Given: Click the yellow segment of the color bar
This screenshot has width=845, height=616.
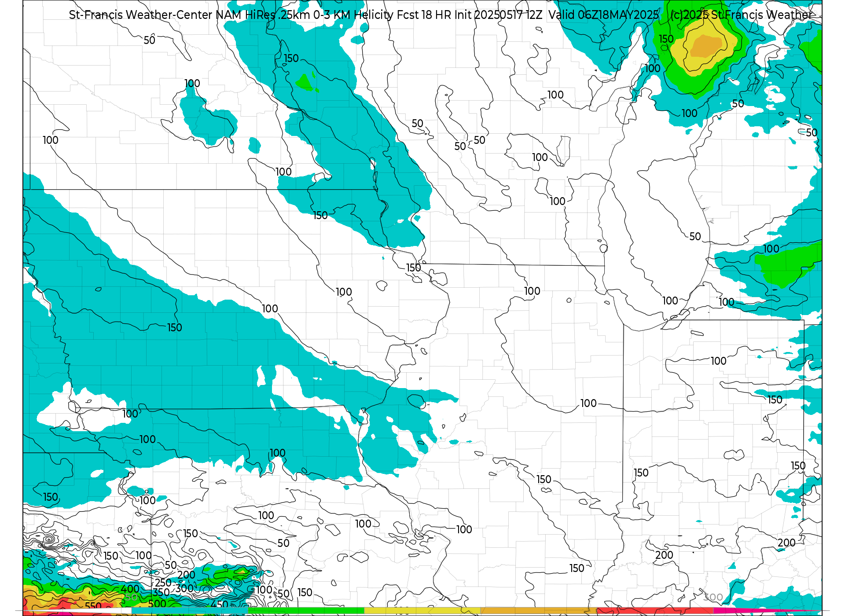Looking at the screenshot, I should pyautogui.click(x=422, y=611).
